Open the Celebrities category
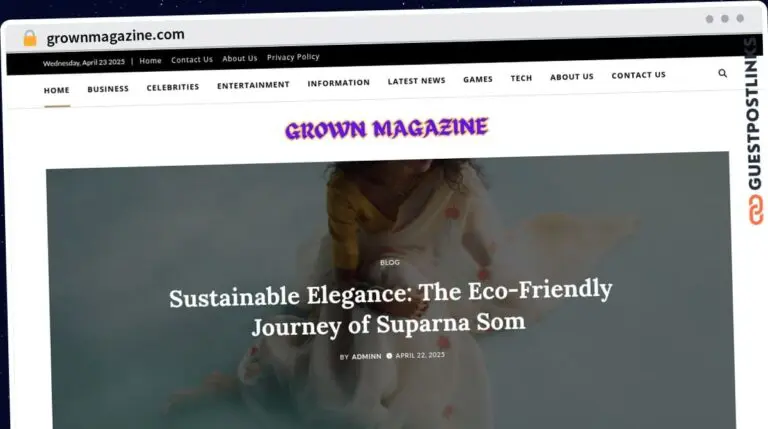 173,87
